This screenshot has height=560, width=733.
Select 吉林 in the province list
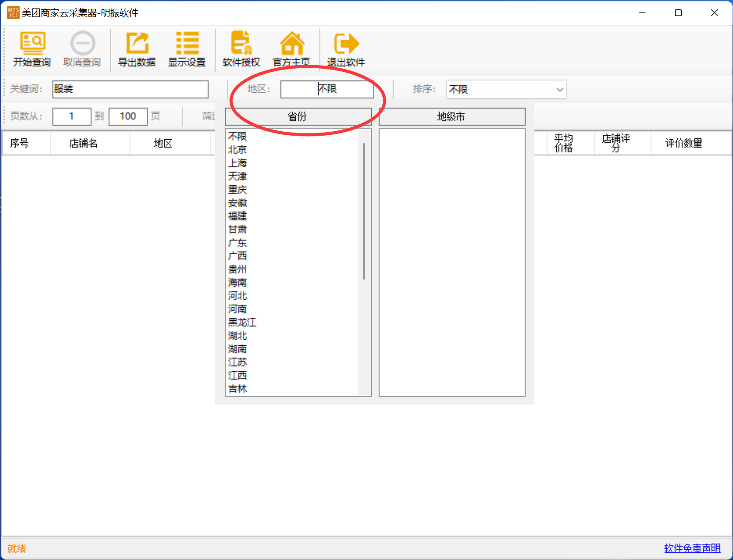click(x=238, y=389)
